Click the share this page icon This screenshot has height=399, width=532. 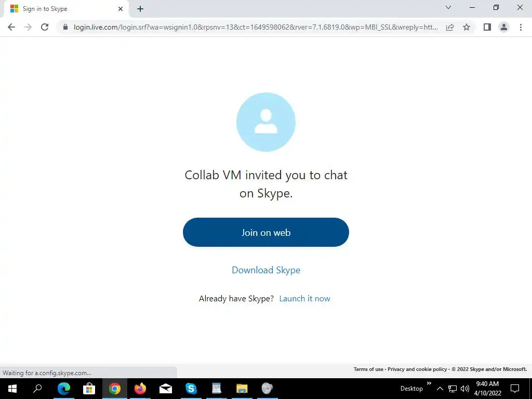coord(450,27)
